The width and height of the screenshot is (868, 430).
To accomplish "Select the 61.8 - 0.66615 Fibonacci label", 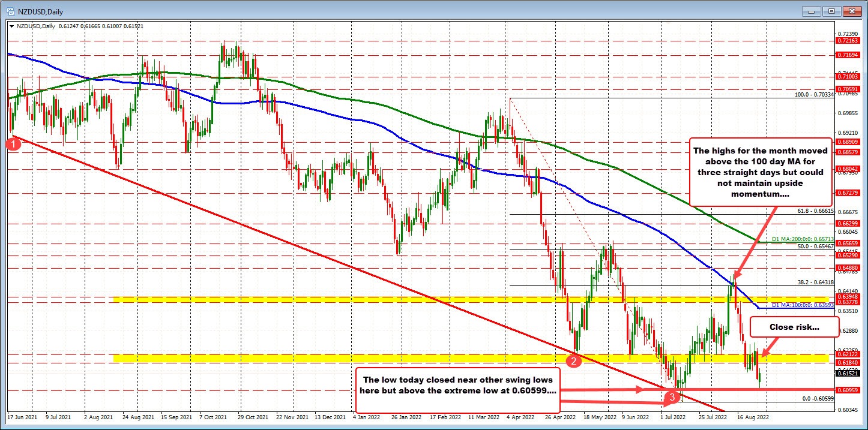I will point(816,211).
